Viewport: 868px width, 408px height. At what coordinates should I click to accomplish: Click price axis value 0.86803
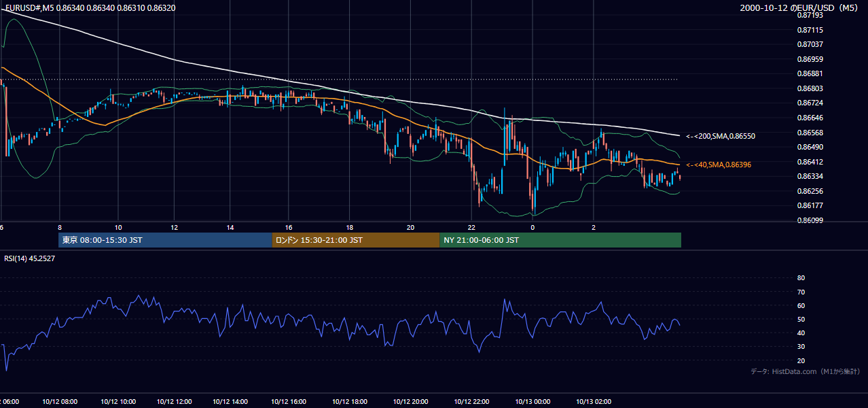pos(810,88)
